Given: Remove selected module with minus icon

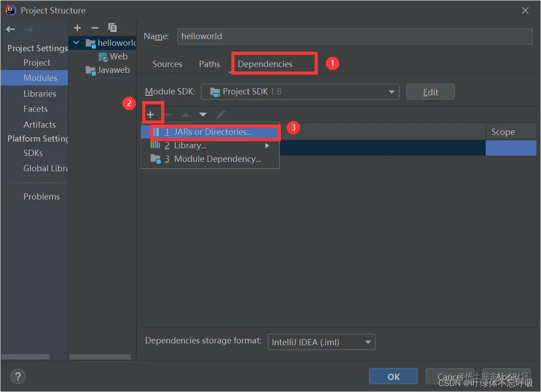Looking at the screenshot, I should (95, 28).
